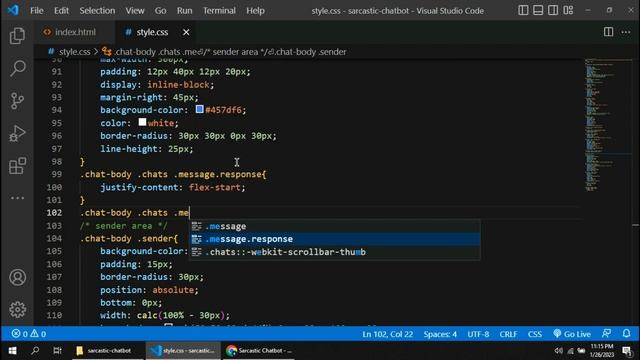Toggle secondary side bar layout button
The height and width of the screenshot is (360, 640).
(x=553, y=10)
